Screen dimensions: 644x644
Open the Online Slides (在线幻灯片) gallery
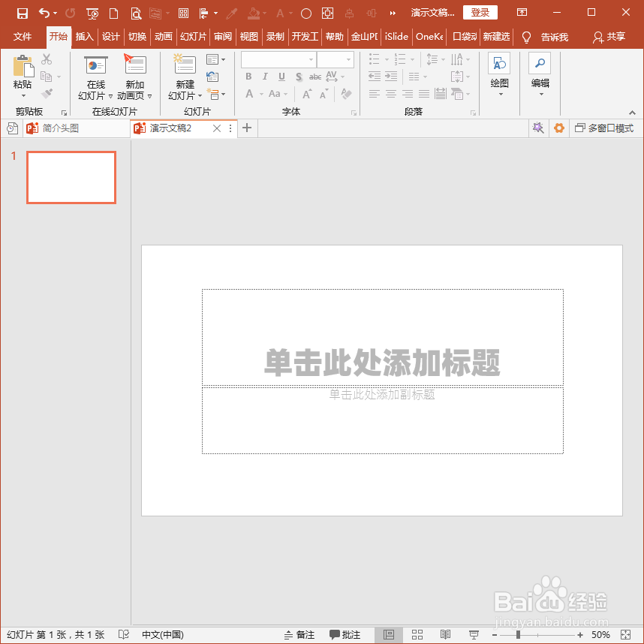(x=95, y=77)
